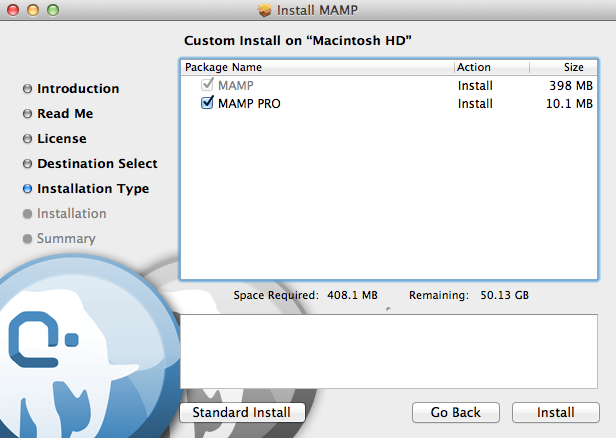Zoom the window with green button
616x438 pixels.
(x=53, y=10)
